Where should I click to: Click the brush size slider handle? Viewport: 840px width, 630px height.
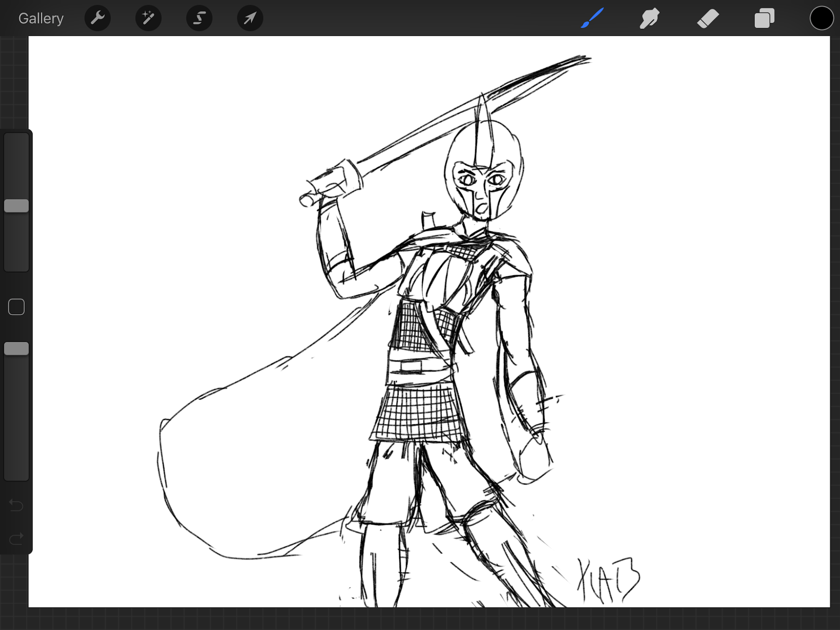[x=16, y=206]
